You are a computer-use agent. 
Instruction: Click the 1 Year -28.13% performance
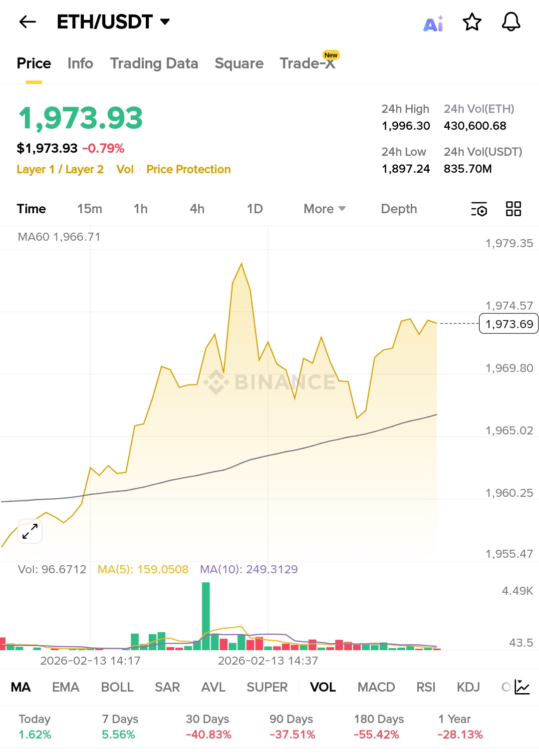(x=460, y=727)
